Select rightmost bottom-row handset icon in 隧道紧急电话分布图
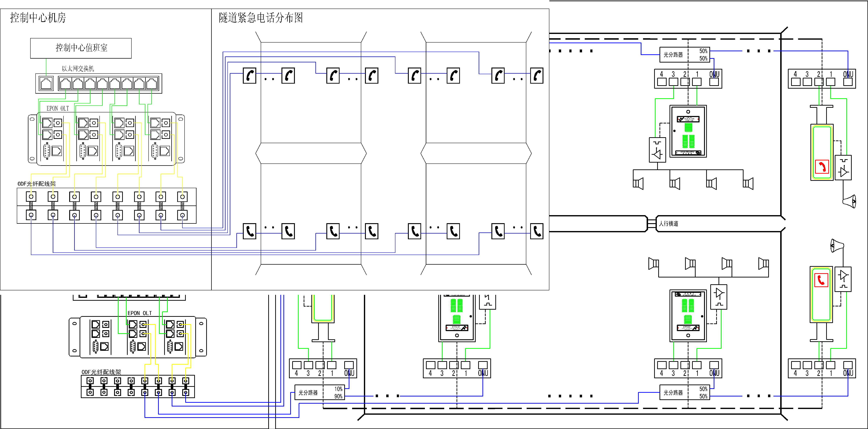Viewport: 868px width, 429px height. tap(537, 231)
